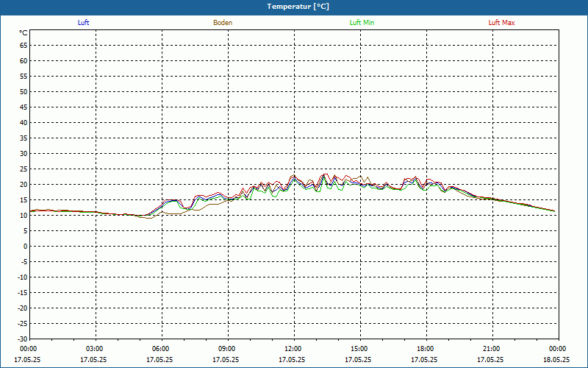The image size is (588, 368).
Task: Click the red Luft Max legend label
Action: click(501, 23)
